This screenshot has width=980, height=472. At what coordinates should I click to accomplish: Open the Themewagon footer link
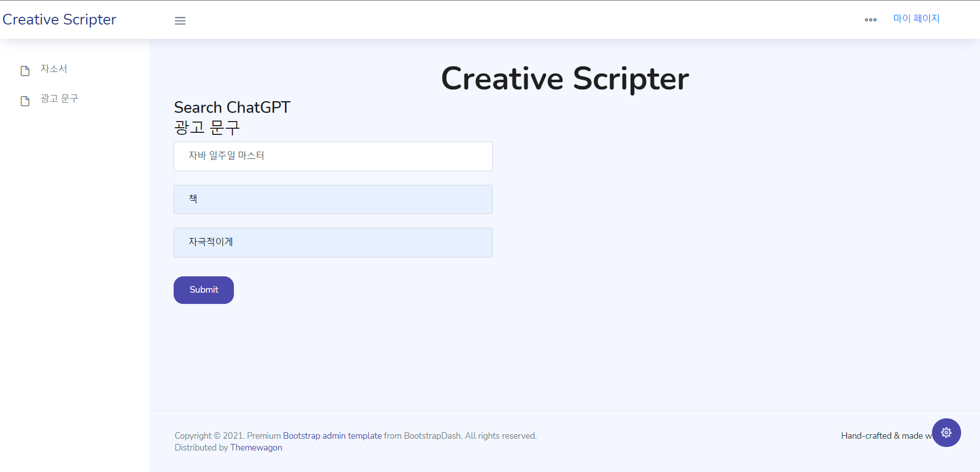click(256, 447)
